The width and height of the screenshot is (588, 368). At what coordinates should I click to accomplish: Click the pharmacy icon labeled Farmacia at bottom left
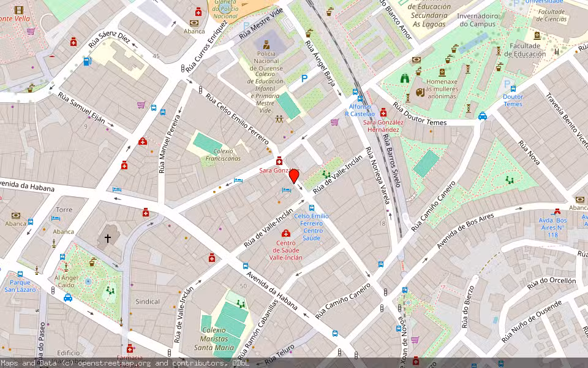click(x=130, y=350)
